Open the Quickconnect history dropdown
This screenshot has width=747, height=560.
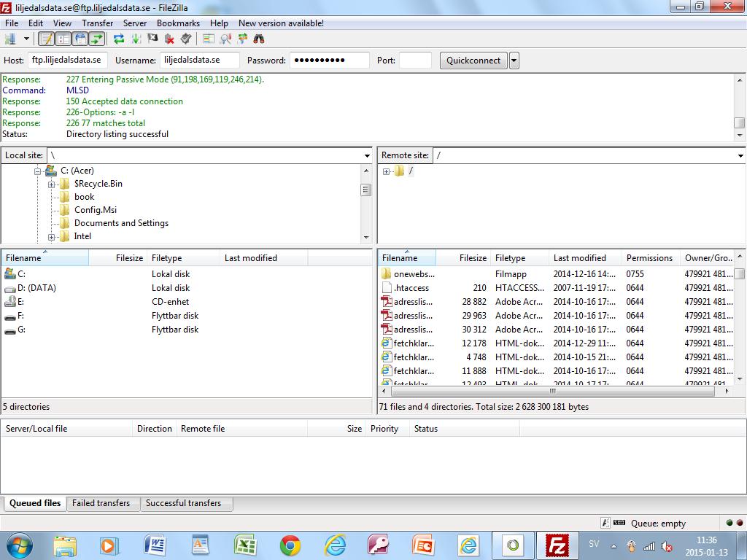(514, 61)
